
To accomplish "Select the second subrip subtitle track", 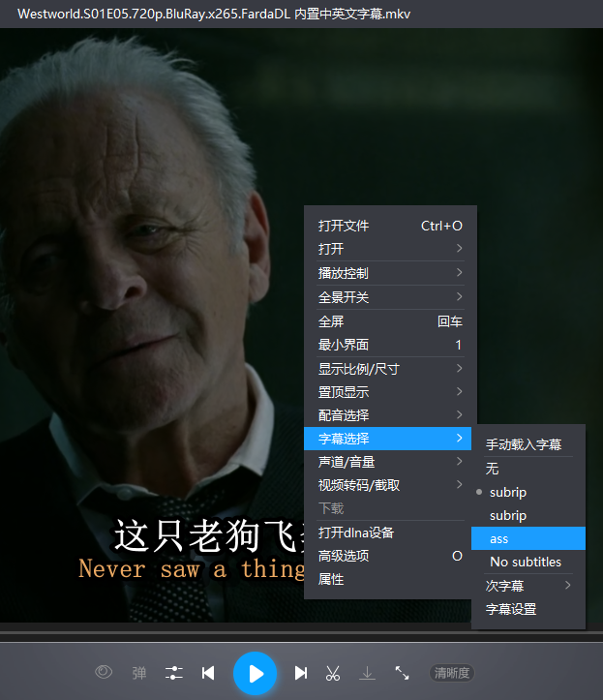I will coord(528,515).
